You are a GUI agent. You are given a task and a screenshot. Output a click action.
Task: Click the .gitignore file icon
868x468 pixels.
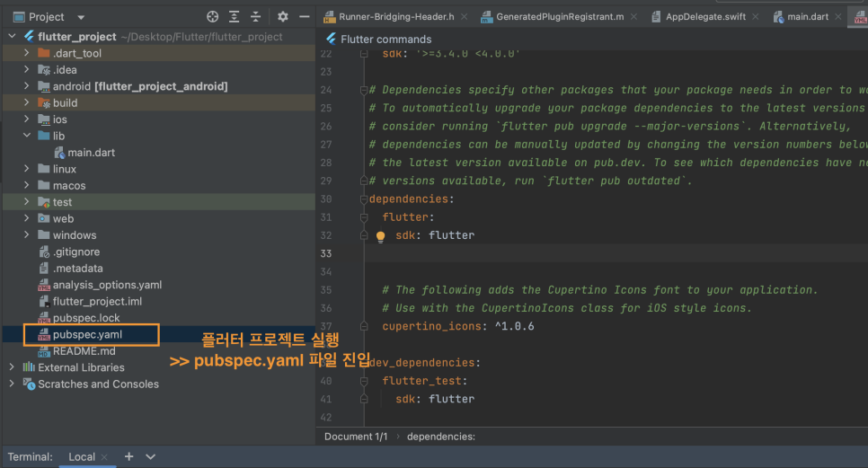click(44, 252)
